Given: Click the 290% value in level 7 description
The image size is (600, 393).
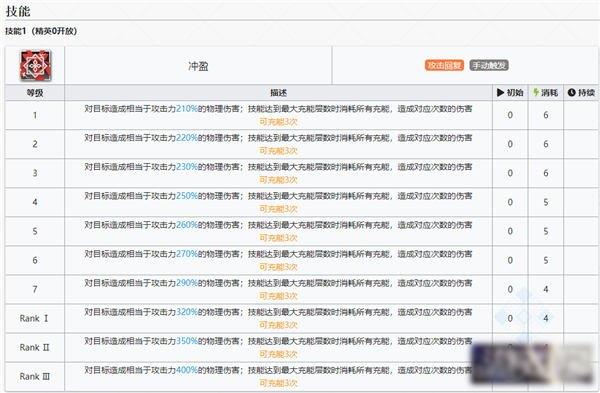Looking at the screenshot, I should 187,283.
